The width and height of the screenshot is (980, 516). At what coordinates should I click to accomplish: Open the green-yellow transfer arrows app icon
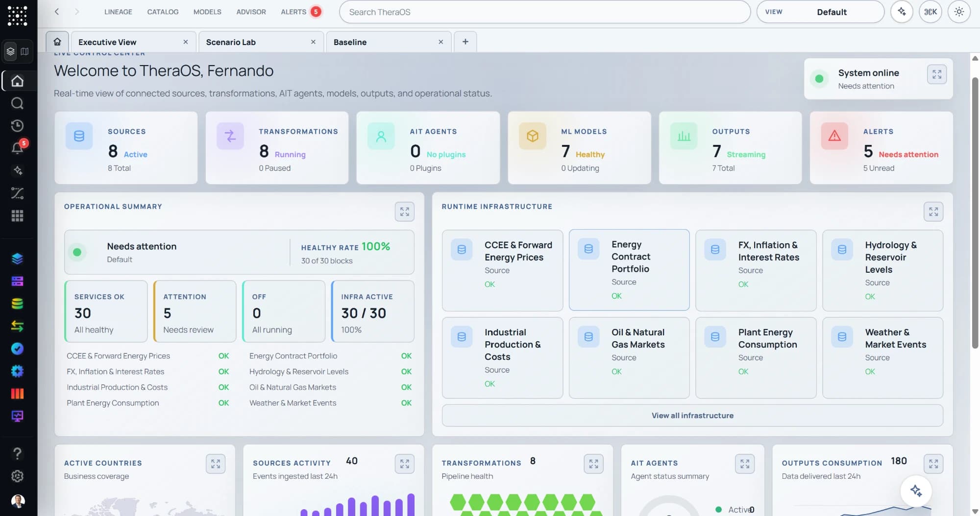[17, 326]
